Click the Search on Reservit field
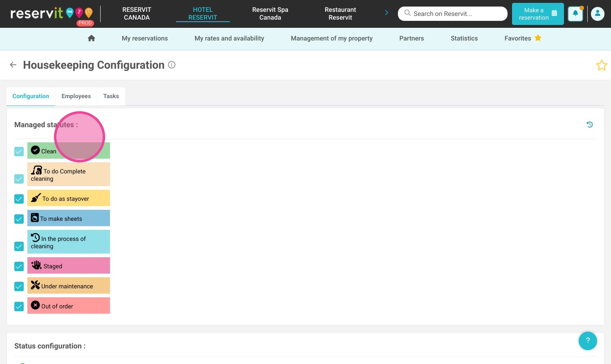Viewport: 611px width, 364px height. (453, 13)
